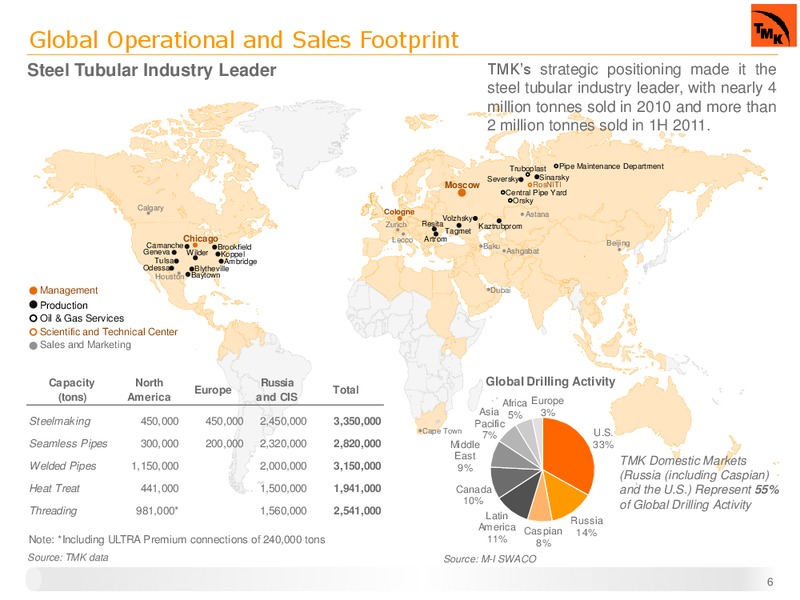Click the Welded Pipes total '3,150,000'

(x=357, y=466)
